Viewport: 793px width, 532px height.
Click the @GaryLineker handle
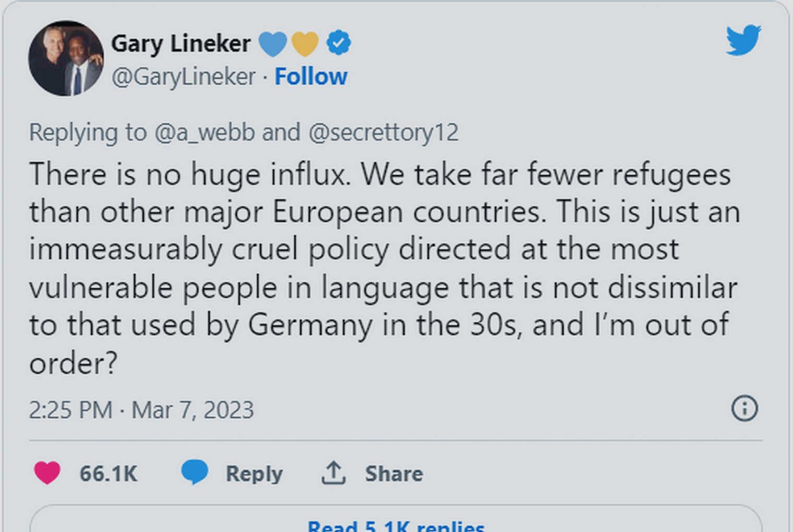tap(183, 76)
